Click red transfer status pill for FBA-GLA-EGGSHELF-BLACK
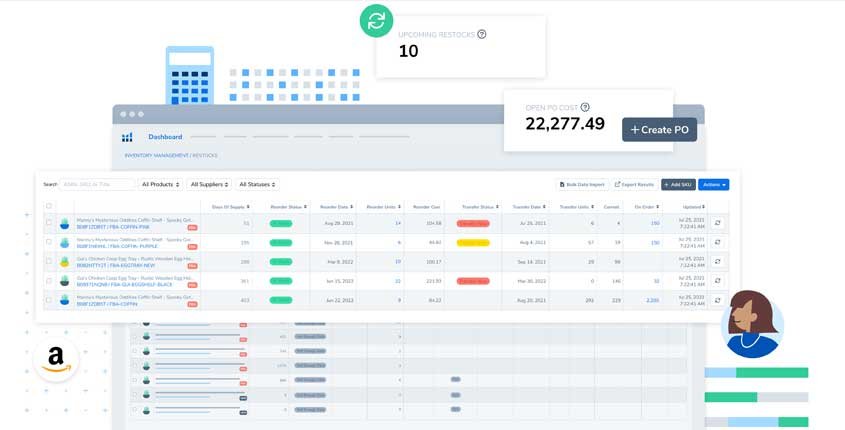 (473, 281)
